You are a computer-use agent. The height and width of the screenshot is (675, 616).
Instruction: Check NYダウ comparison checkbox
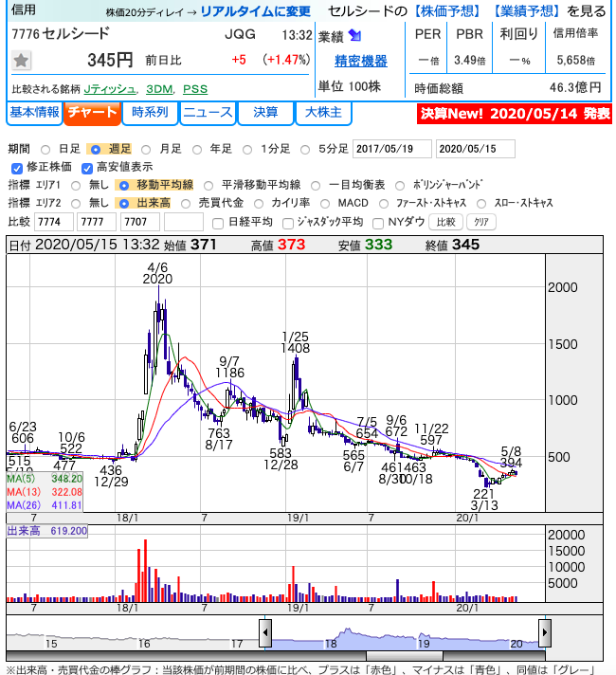point(378,223)
